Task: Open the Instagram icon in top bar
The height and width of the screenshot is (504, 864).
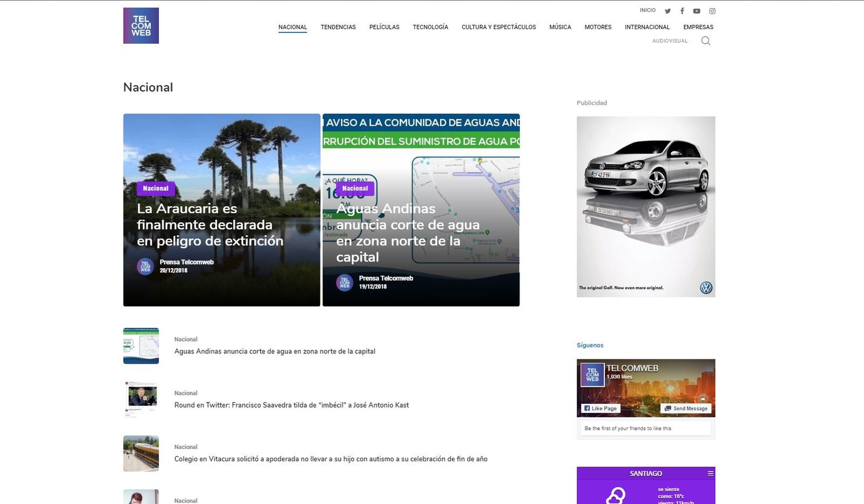Action: coord(712,11)
